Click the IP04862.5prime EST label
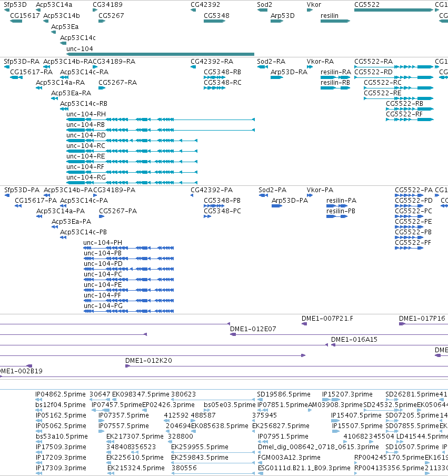Image resolution: width=448 pixels, height=476 pixels. [x=61, y=394]
